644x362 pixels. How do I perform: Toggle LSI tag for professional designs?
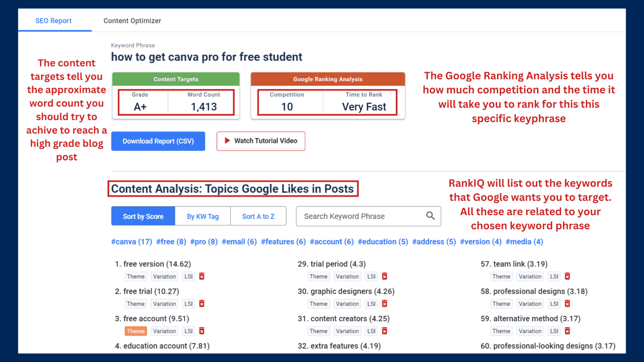tap(554, 304)
